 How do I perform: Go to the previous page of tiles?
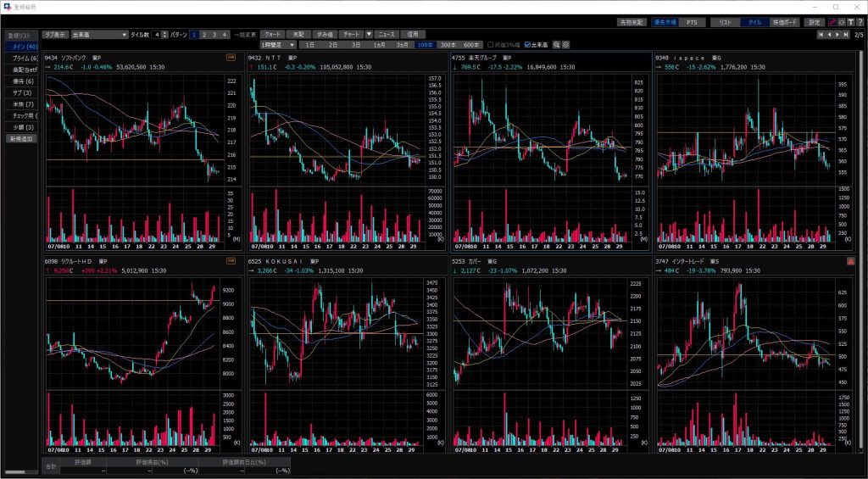829,35
